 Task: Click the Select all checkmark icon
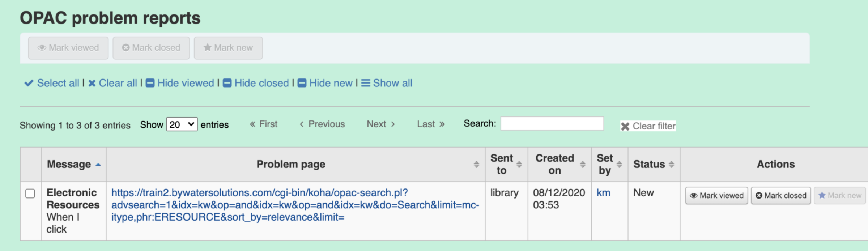pos(29,83)
